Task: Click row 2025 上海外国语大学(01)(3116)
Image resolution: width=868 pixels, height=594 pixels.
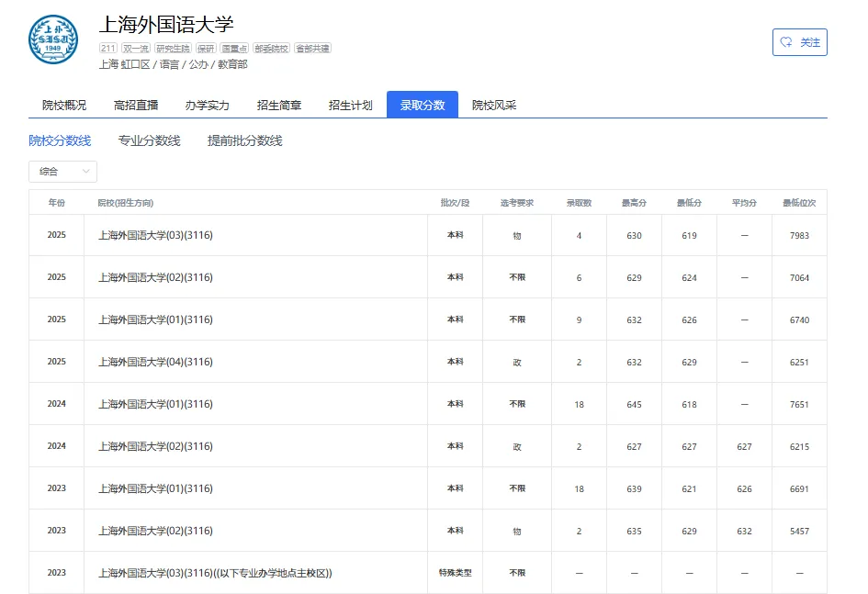Action: (428, 319)
